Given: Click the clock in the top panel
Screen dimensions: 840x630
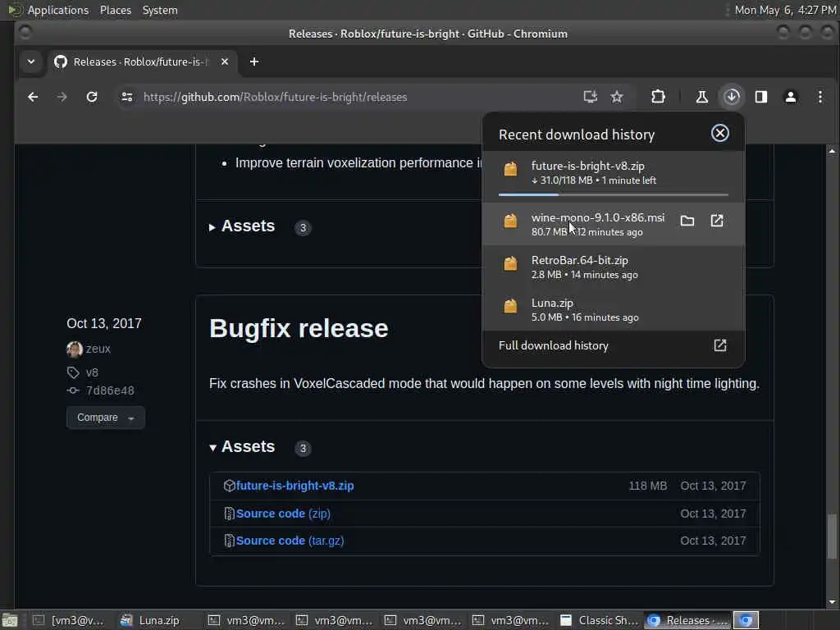Looking at the screenshot, I should click(x=785, y=10).
